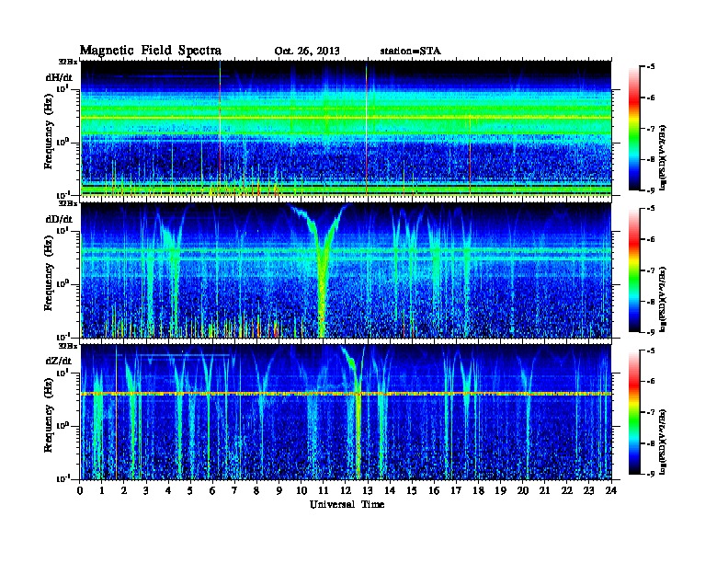Click the "7" hour tick label
The image size is (728, 563).
coord(234,490)
